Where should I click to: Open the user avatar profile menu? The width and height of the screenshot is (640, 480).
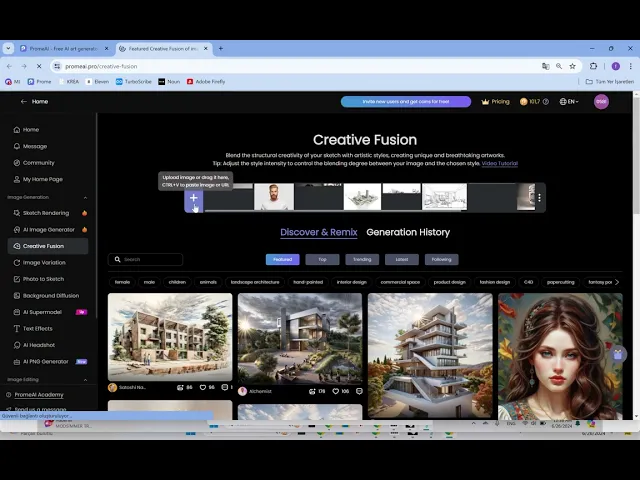point(601,102)
